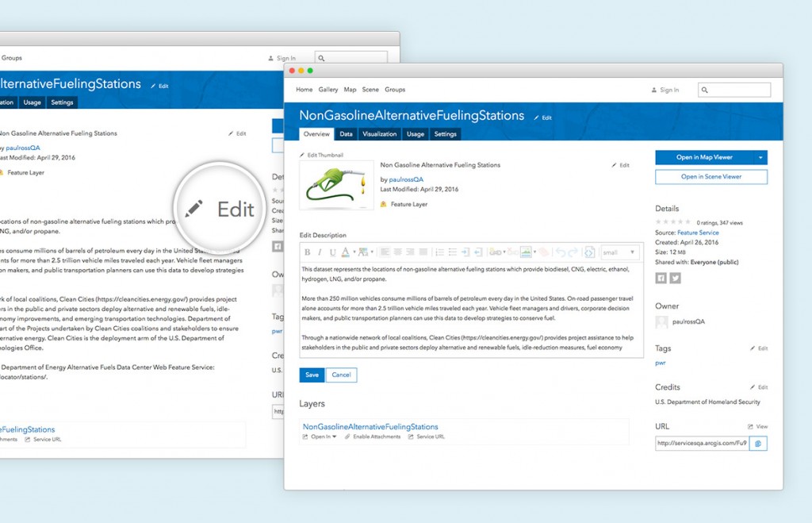Open the item in Scene Viewer

710,176
